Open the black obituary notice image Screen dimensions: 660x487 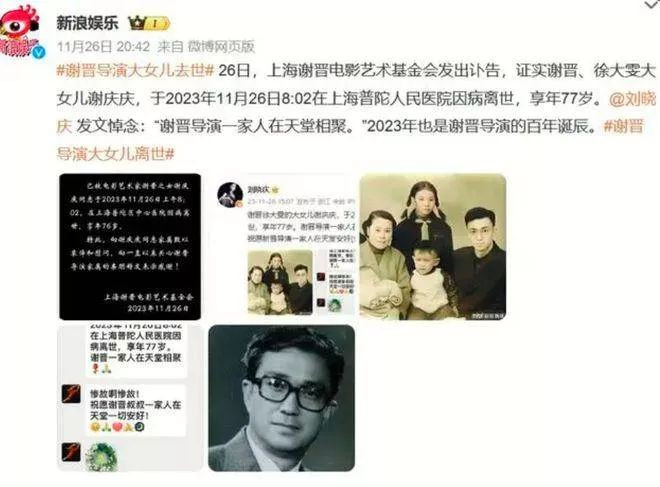(130, 247)
